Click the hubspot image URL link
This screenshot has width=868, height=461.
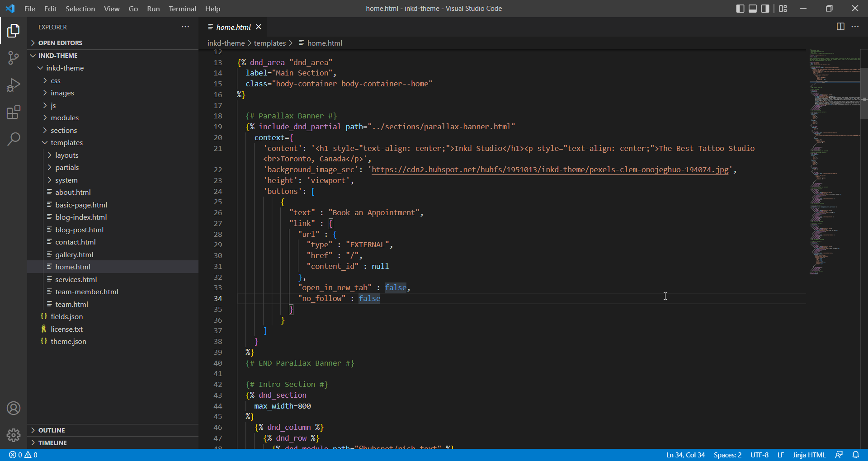coord(550,169)
